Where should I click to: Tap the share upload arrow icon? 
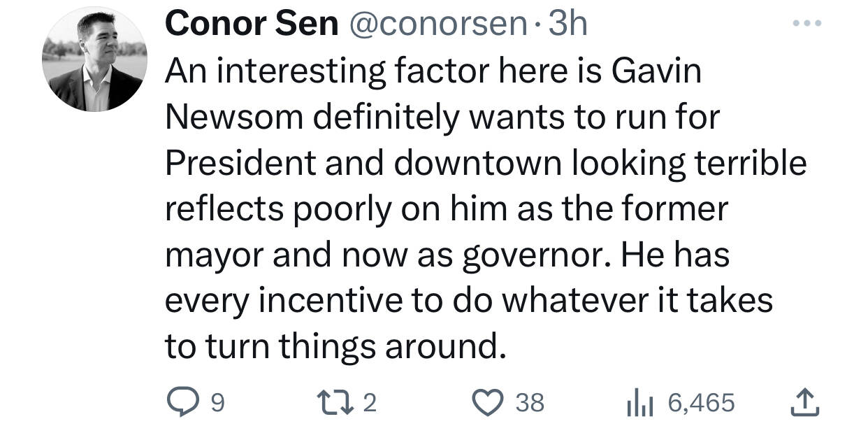tap(804, 402)
